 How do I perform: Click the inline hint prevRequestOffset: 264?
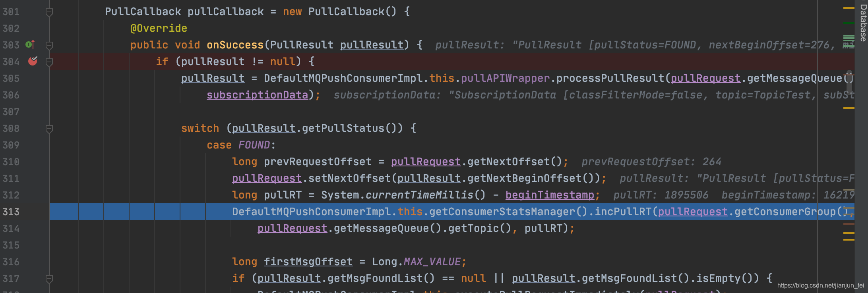point(651,162)
